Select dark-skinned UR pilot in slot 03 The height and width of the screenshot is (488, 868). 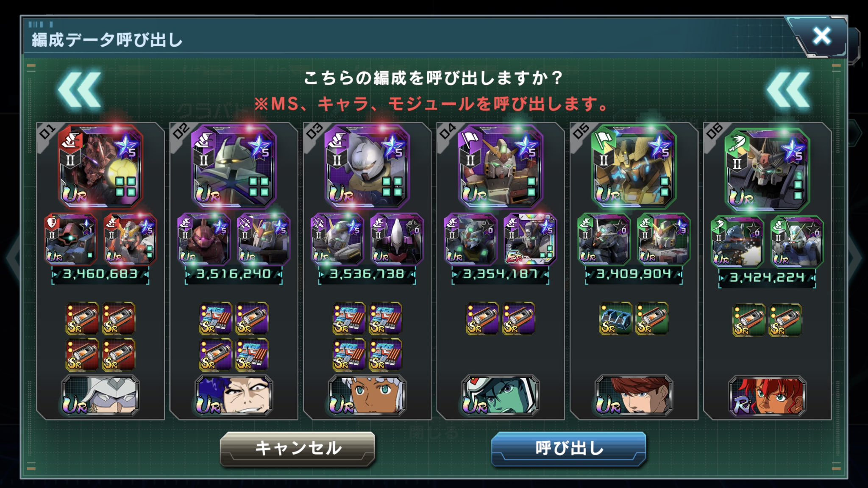367,395
